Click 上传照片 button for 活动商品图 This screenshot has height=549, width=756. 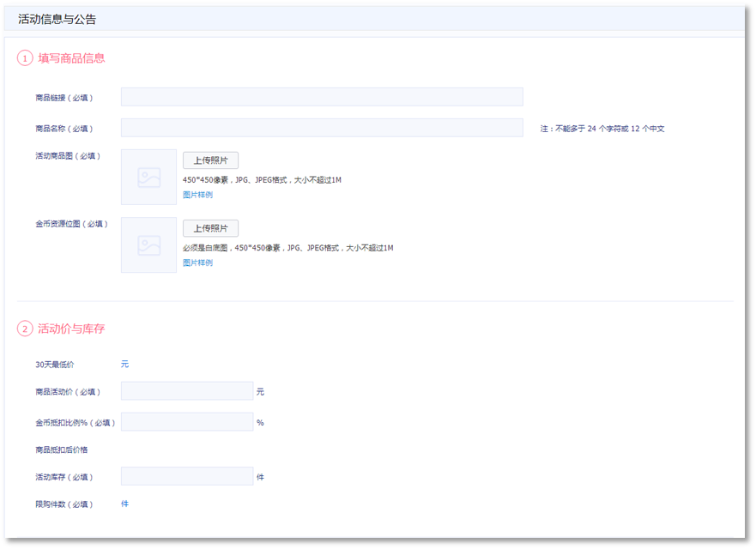coord(210,160)
